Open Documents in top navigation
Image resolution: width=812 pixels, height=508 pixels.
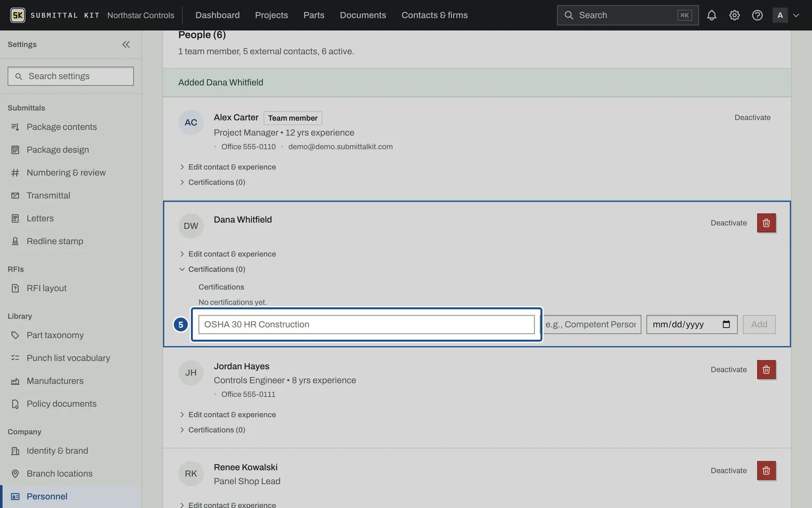pos(363,15)
